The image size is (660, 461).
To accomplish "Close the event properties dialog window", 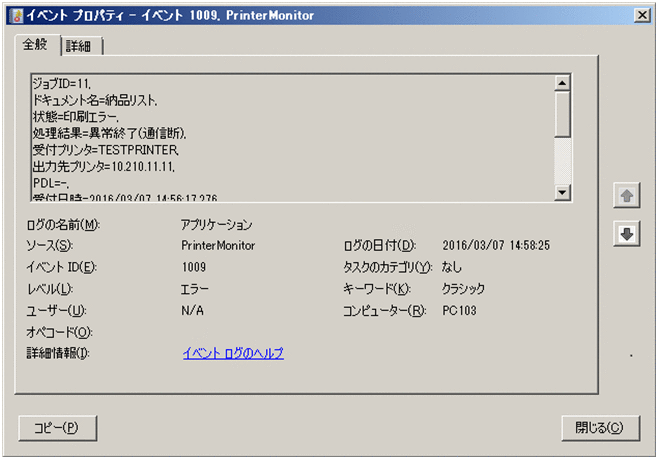I will [x=642, y=16].
